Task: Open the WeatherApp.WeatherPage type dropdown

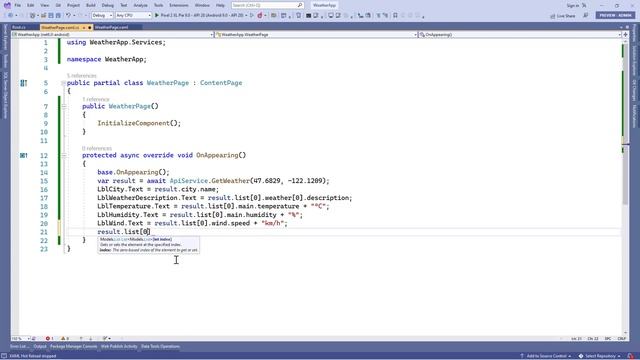Action: [x=316, y=35]
